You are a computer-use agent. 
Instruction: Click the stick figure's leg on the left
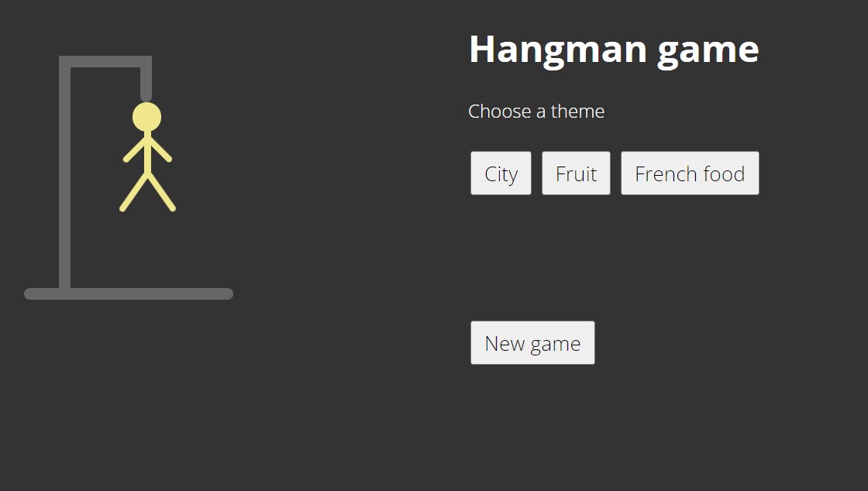tap(134, 191)
